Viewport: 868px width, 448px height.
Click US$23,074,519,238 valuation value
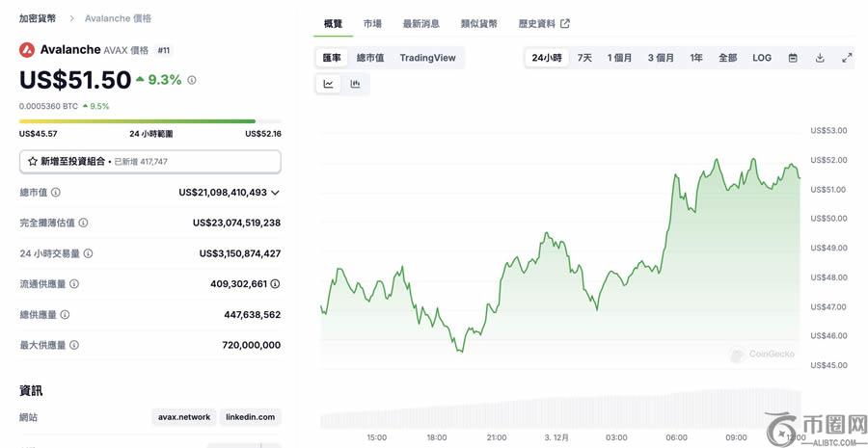[236, 223]
